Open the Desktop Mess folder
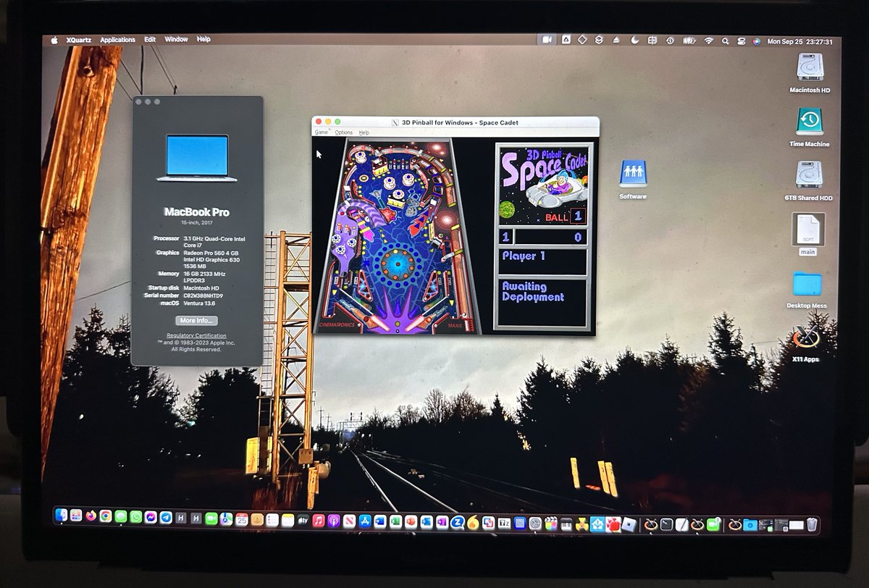The height and width of the screenshot is (588, 869). [x=807, y=290]
